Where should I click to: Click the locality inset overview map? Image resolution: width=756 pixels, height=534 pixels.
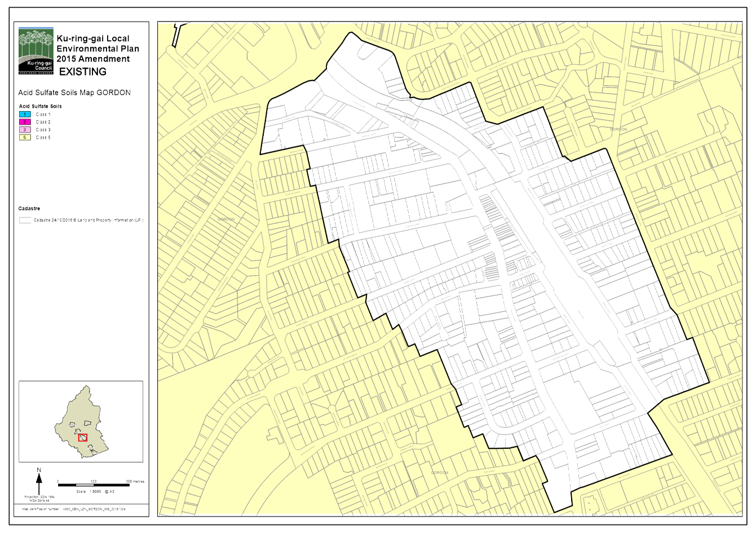pyautogui.click(x=81, y=422)
